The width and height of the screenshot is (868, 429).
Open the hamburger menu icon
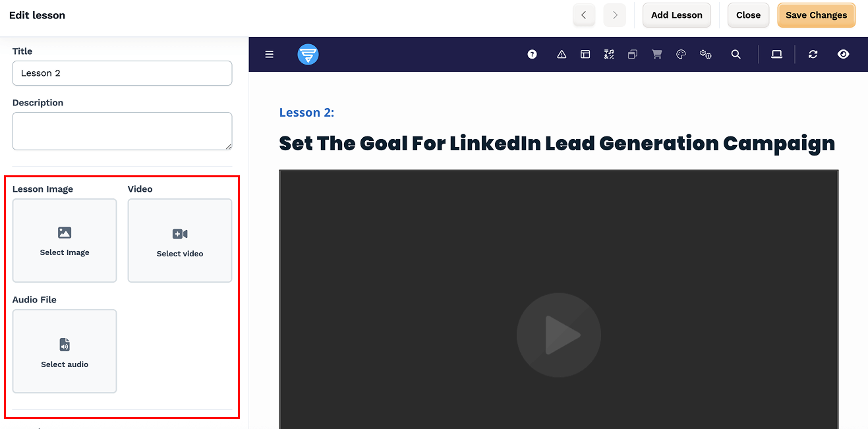tap(269, 54)
